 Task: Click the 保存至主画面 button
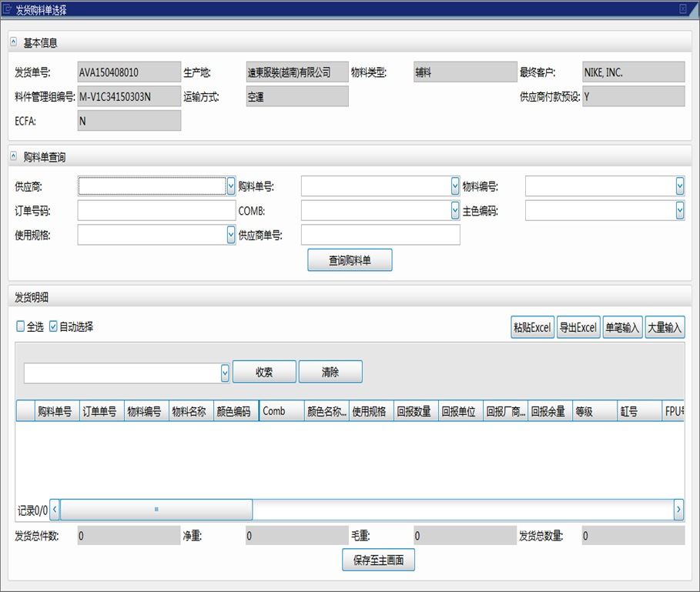pyautogui.click(x=378, y=560)
